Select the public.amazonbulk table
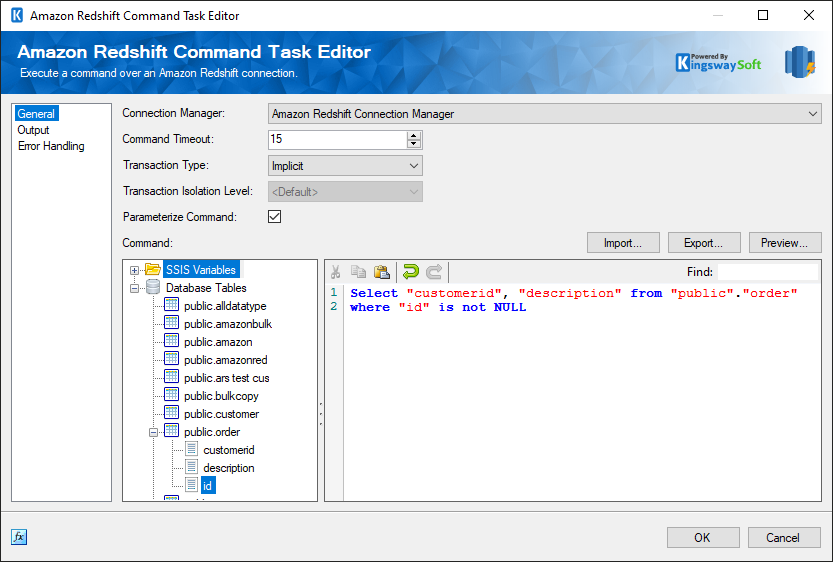Screen dimensions: 833x562 [x=228, y=323]
